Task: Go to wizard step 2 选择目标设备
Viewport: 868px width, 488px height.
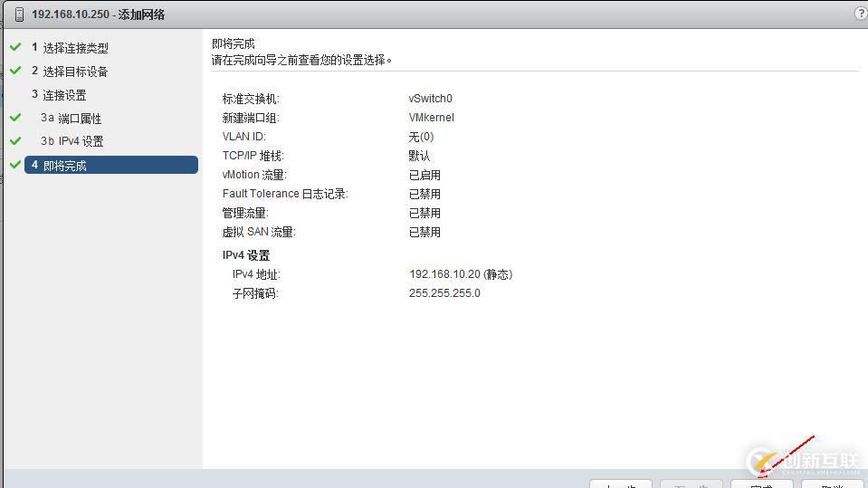Action: point(70,72)
